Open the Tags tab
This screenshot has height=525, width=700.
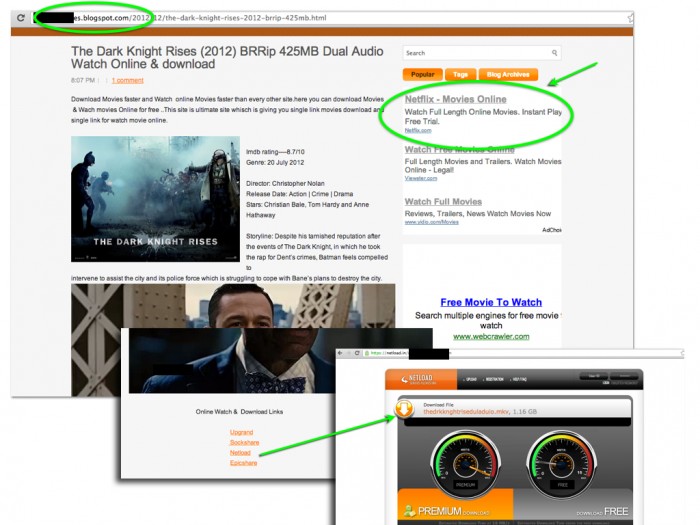(460, 75)
